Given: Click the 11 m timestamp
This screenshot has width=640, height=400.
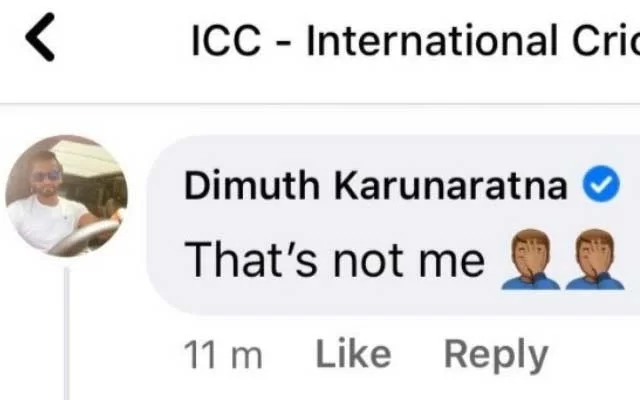Looking at the screenshot, I should tap(223, 355).
